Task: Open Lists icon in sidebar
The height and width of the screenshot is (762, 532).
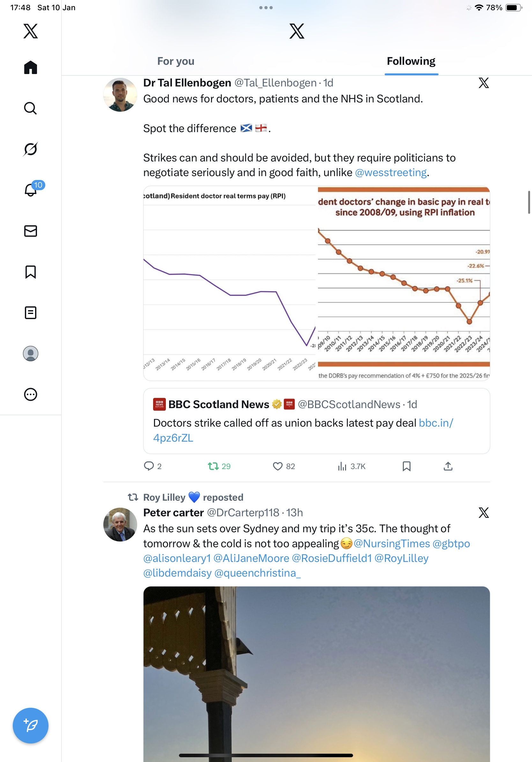Action: [31, 313]
